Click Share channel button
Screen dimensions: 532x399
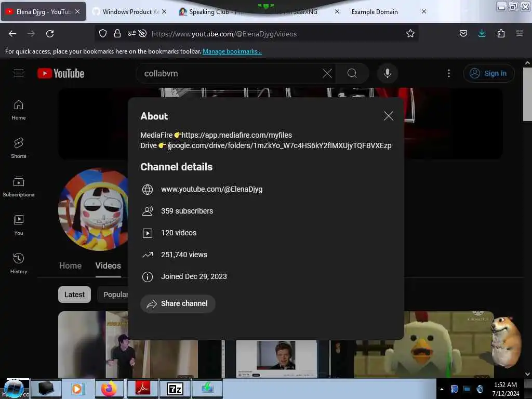click(x=178, y=303)
